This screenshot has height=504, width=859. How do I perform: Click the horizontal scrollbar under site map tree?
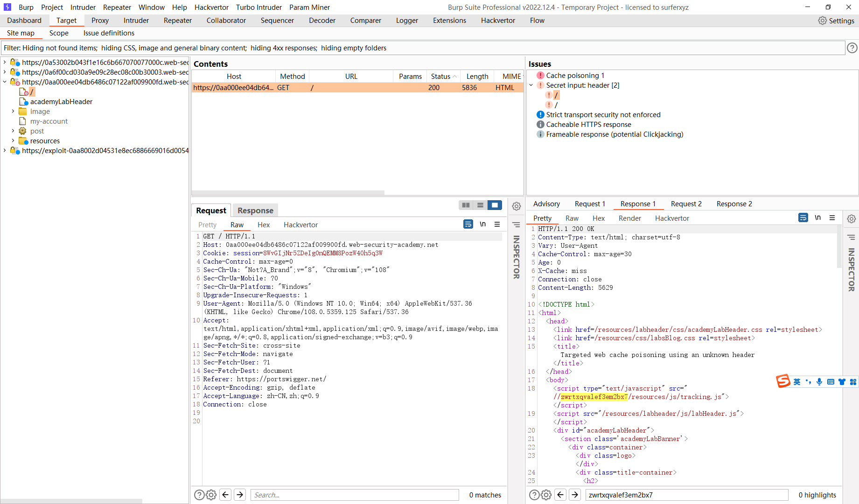point(71,501)
